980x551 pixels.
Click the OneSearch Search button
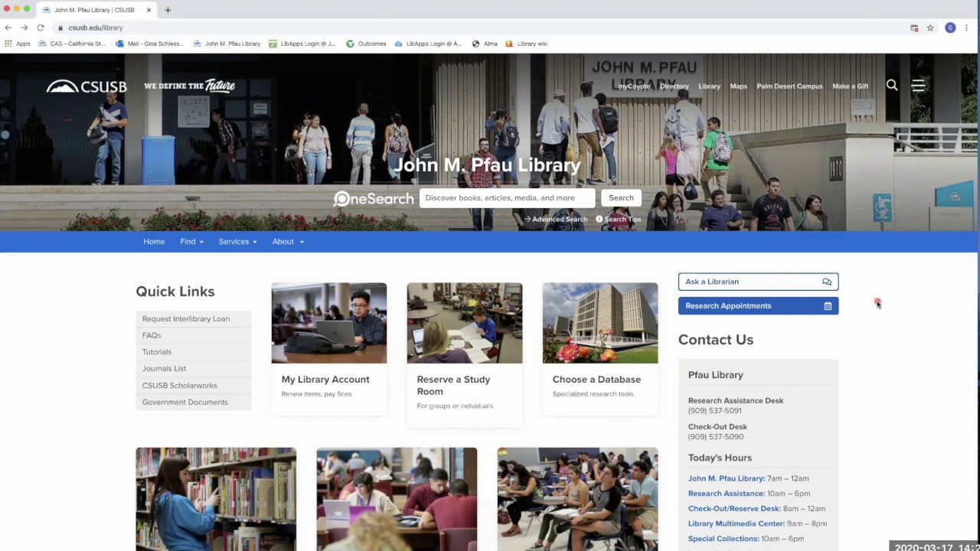pyautogui.click(x=621, y=197)
